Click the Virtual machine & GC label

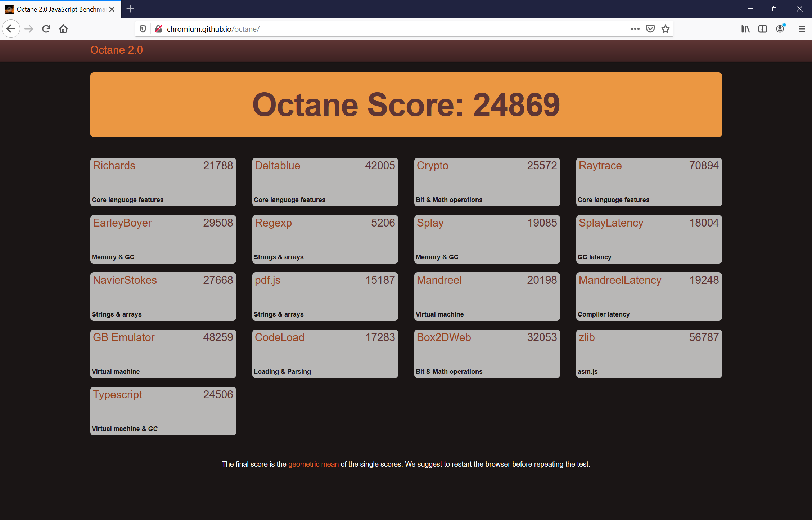coord(125,429)
